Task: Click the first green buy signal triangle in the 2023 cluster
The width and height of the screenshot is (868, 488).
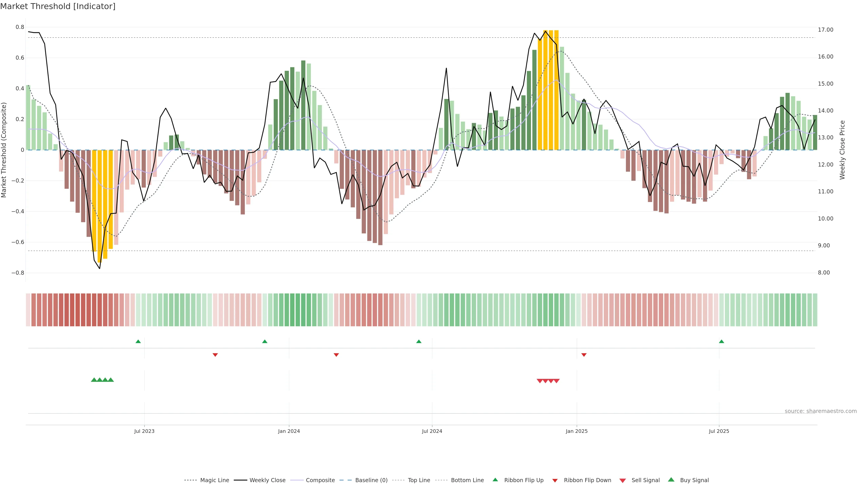Action: (x=94, y=380)
